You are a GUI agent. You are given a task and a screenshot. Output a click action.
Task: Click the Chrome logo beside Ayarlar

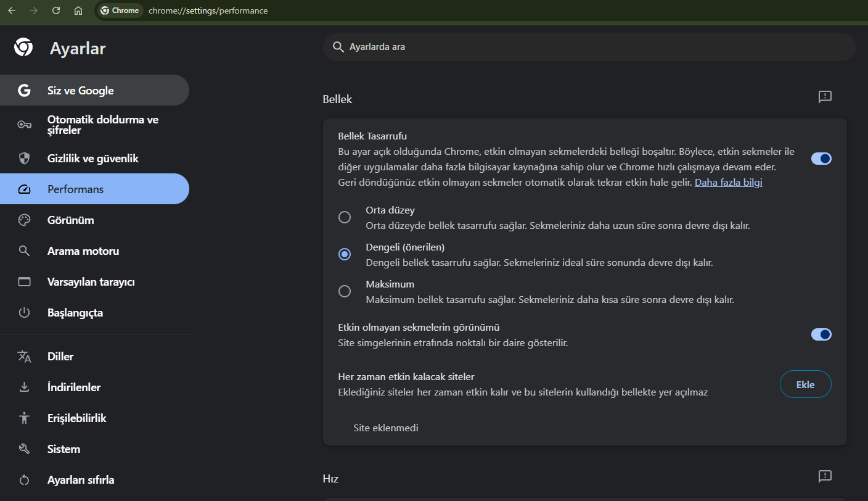coord(23,48)
